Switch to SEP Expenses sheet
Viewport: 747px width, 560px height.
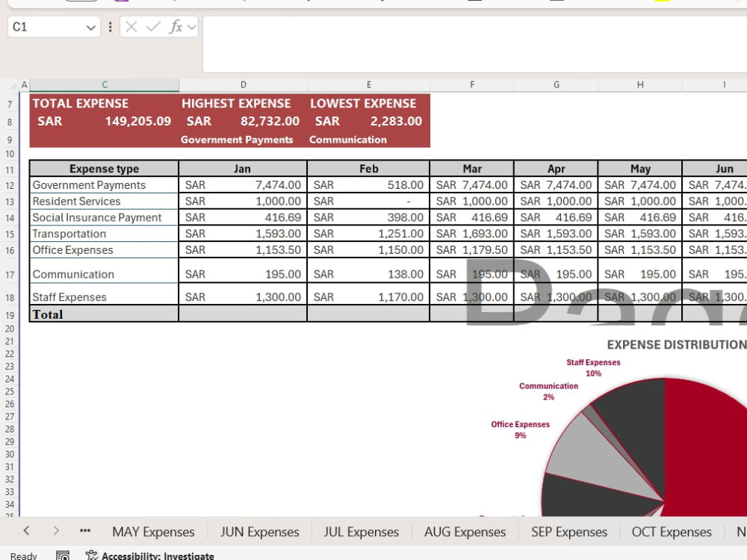[569, 532]
